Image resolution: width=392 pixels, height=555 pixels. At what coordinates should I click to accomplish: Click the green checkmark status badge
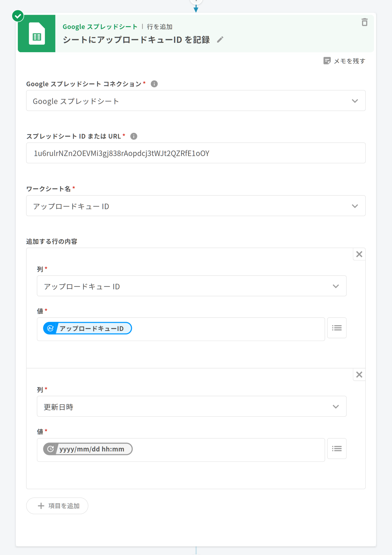pos(18,16)
